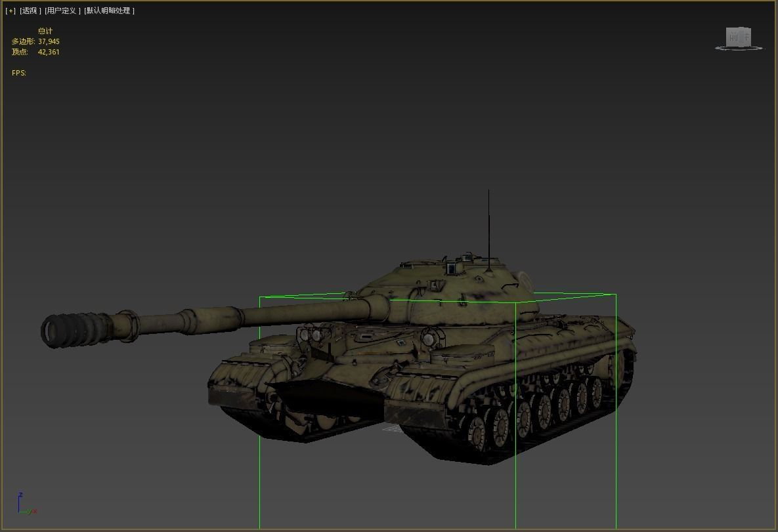The height and width of the screenshot is (532, 778).
Task: Select the tank's gun muzzle brake
Action: coord(74,329)
